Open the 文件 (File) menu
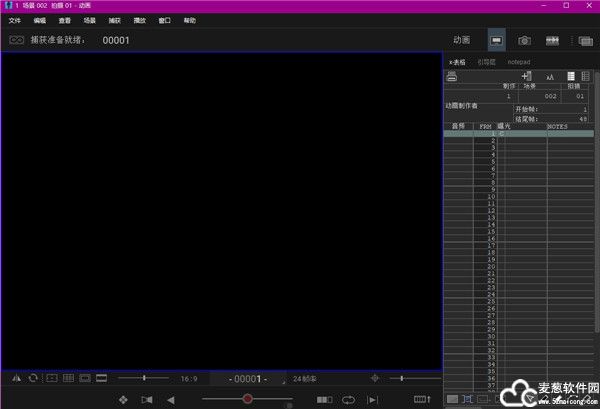600x409 pixels. (x=15, y=20)
